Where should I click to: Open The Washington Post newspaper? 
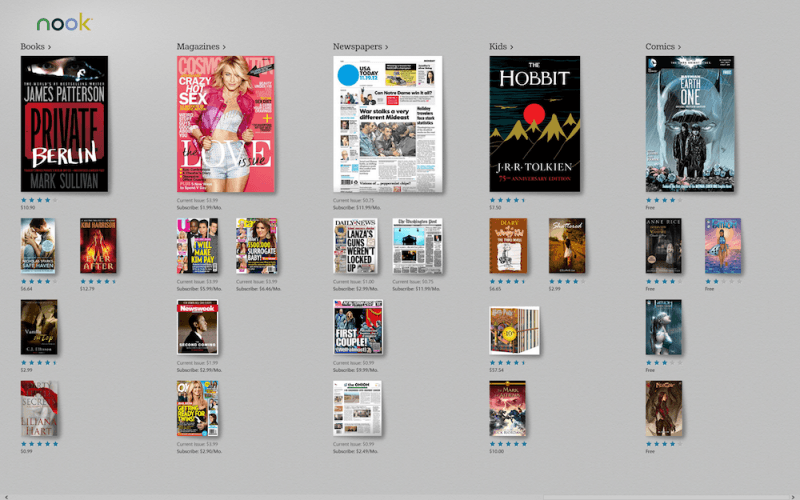coord(417,246)
